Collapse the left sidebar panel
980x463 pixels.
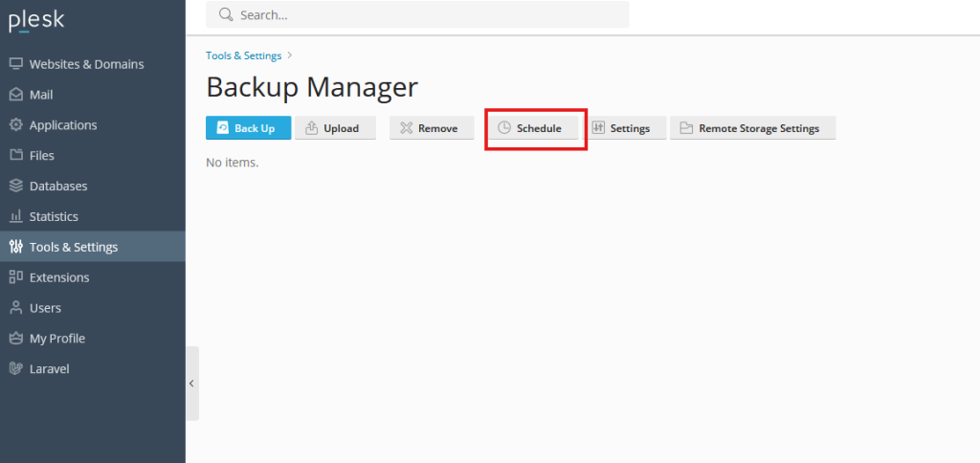[191, 383]
